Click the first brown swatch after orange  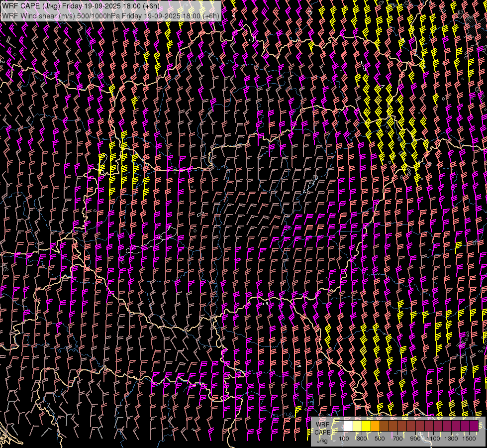click(385, 426)
